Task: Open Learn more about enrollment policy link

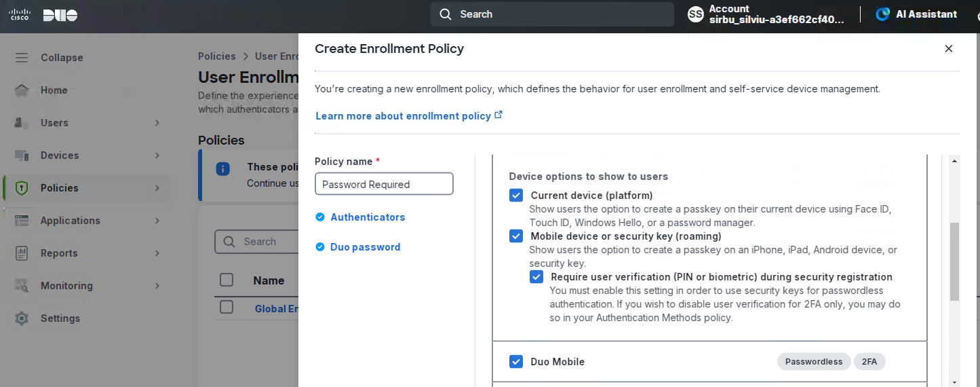Action: click(403, 116)
